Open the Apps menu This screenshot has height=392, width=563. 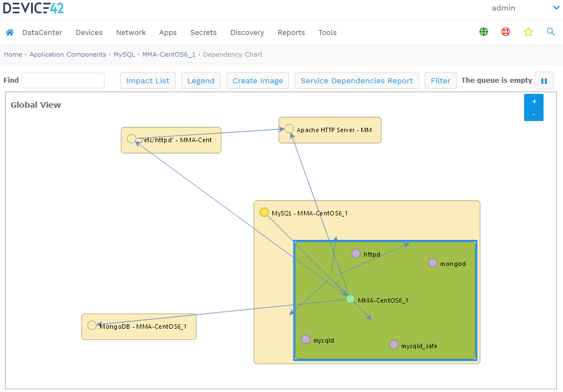click(168, 32)
